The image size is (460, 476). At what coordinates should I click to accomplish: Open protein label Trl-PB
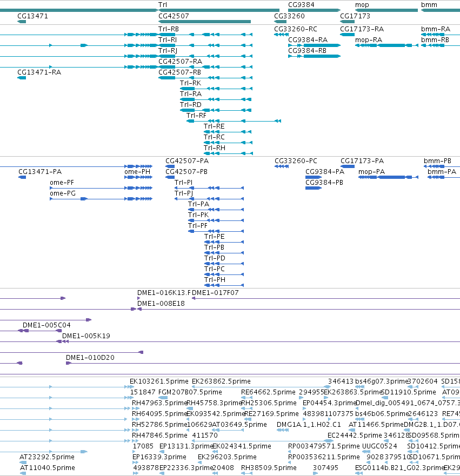(x=215, y=247)
